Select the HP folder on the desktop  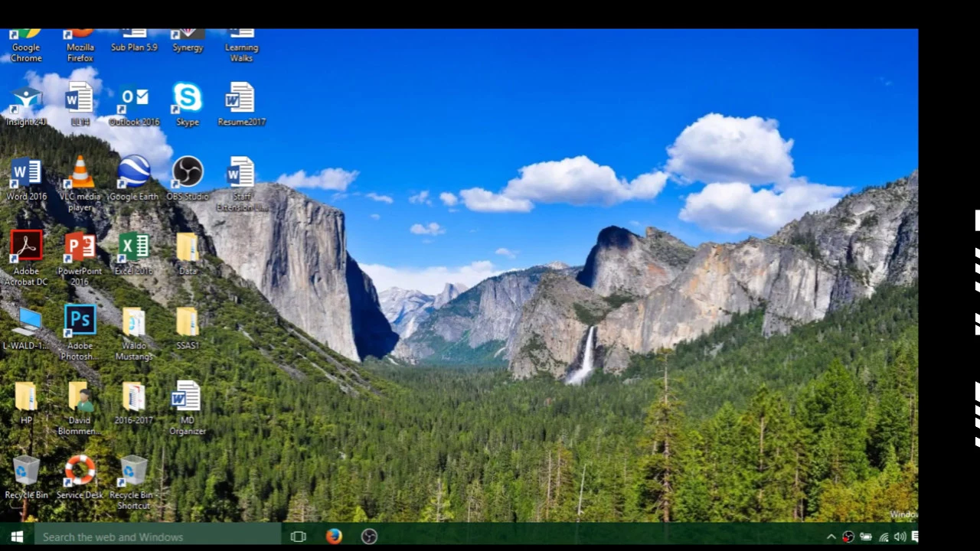pos(26,403)
